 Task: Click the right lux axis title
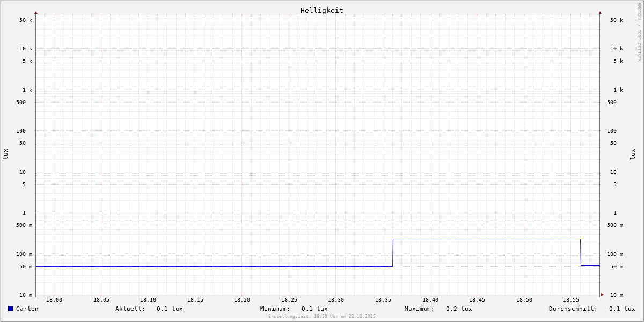(x=633, y=154)
